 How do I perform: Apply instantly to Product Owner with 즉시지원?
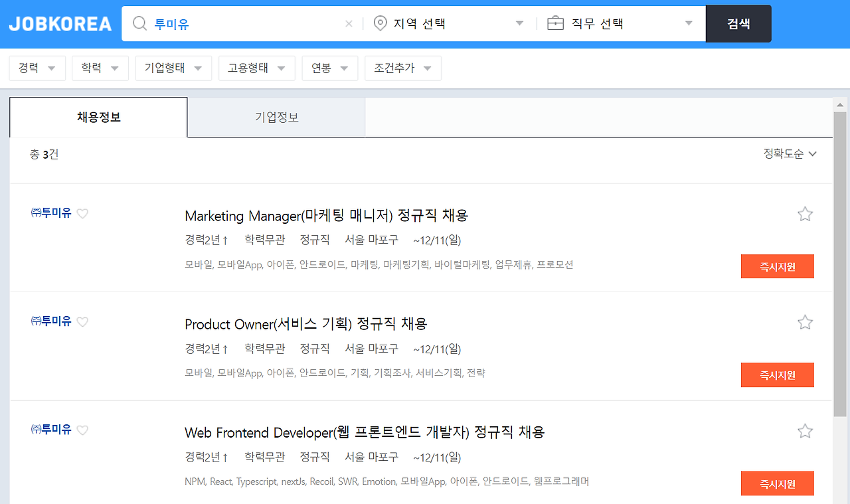point(778,375)
